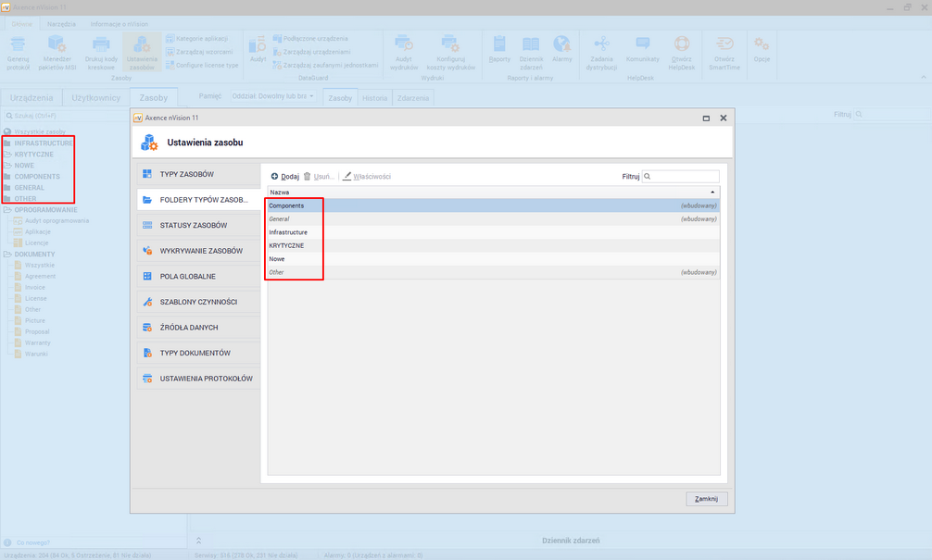Image resolution: width=932 pixels, height=560 pixels.
Task: Switch to the Foldery typów zasobów tab
Action: (x=202, y=200)
